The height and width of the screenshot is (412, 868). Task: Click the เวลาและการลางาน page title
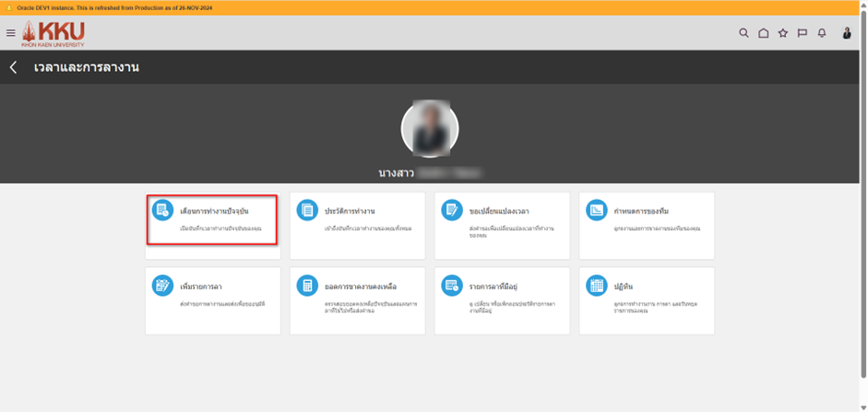pos(87,67)
